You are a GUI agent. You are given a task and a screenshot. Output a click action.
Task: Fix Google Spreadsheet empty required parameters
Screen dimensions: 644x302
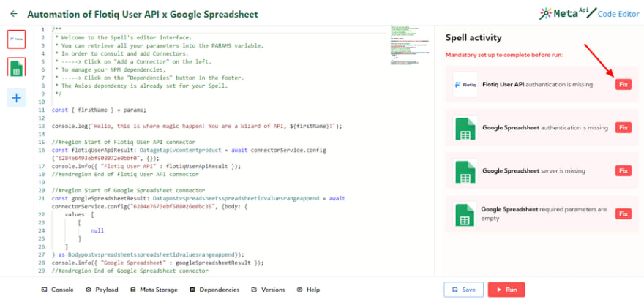pos(623,214)
